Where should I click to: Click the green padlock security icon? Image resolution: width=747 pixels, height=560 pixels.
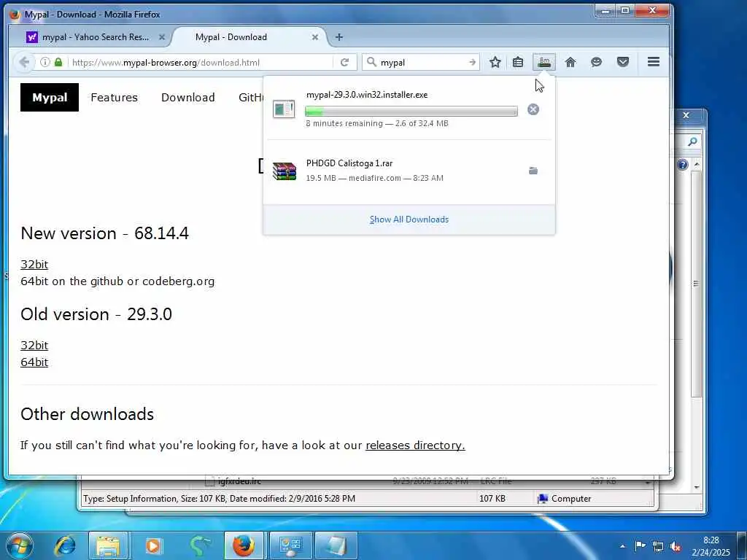pos(58,63)
